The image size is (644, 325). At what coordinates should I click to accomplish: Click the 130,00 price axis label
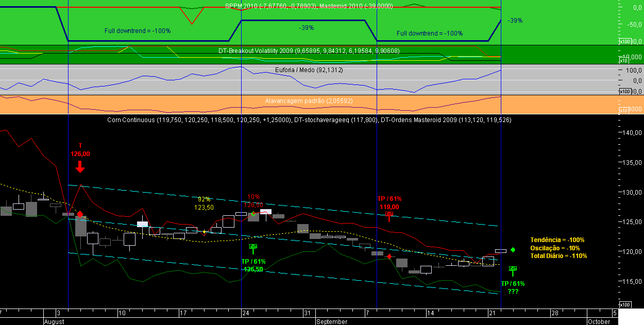(x=631, y=192)
